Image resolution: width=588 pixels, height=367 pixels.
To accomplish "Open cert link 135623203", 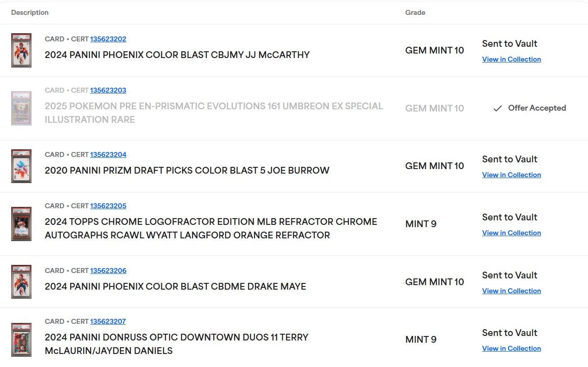I will pyautogui.click(x=108, y=90).
